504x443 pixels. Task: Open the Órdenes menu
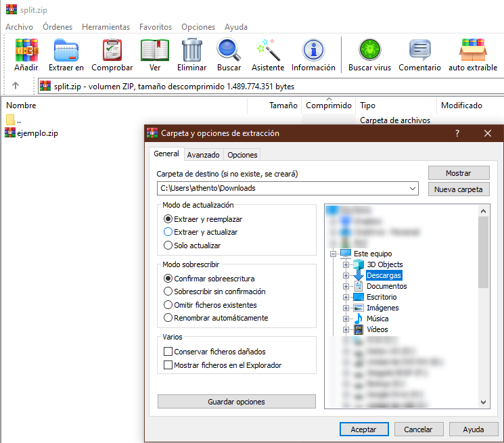[x=58, y=27]
